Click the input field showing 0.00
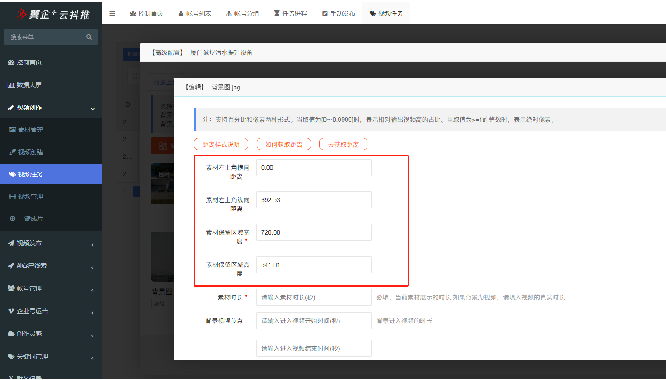Screen dimensions: 666x380 pos(314,168)
